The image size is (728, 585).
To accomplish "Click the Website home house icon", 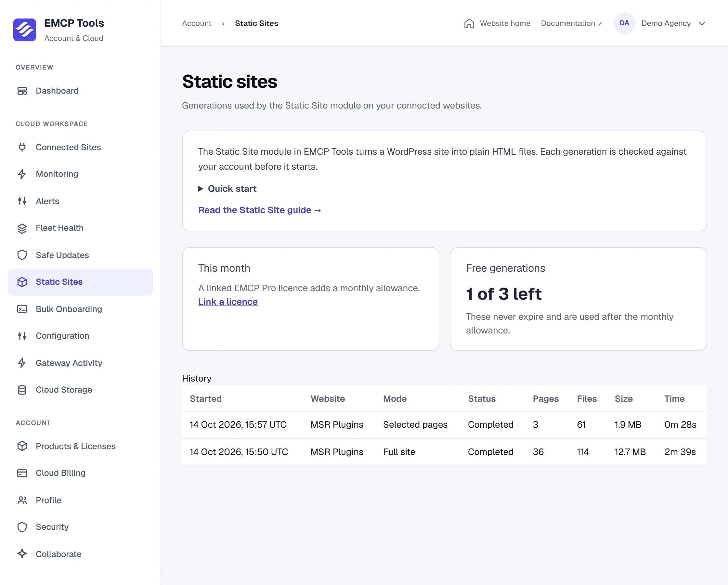I will pos(469,23).
